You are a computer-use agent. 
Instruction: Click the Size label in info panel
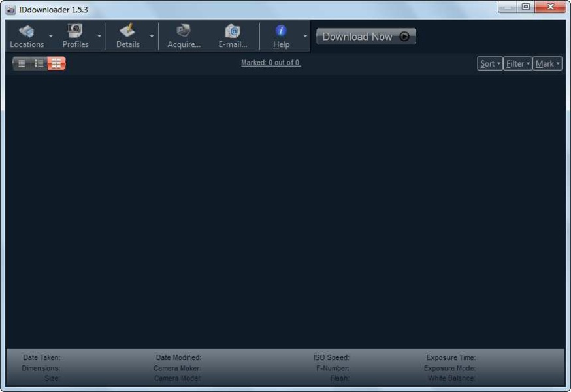point(52,378)
